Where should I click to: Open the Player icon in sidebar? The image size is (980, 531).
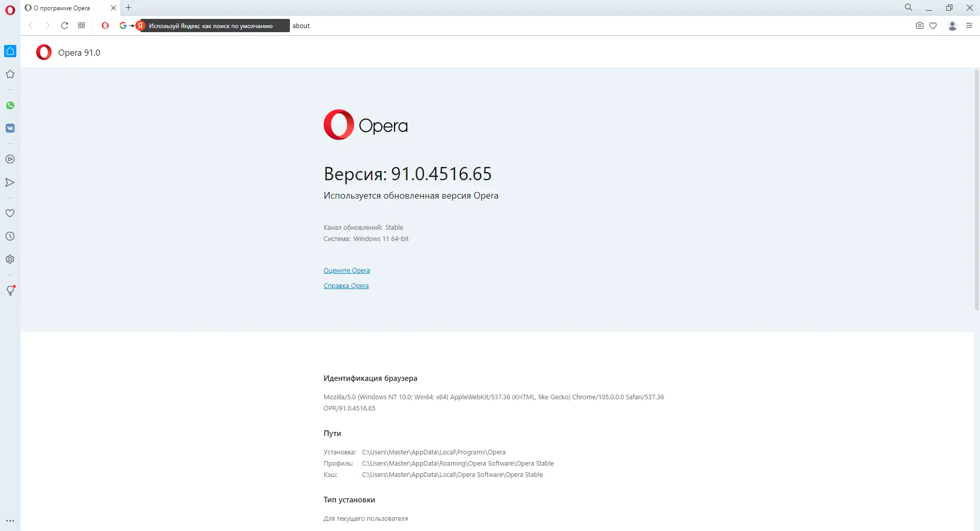point(10,159)
